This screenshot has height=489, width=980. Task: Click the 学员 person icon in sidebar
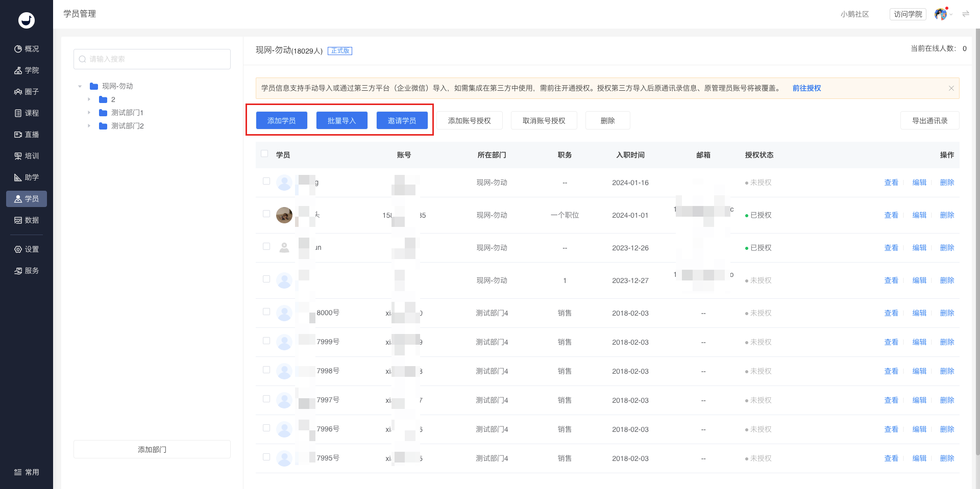18,199
